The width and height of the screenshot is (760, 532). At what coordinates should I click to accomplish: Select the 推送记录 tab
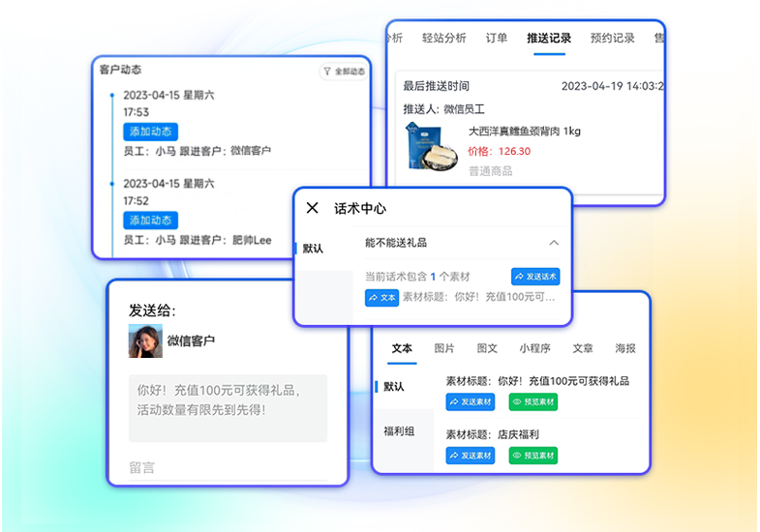click(x=549, y=38)
